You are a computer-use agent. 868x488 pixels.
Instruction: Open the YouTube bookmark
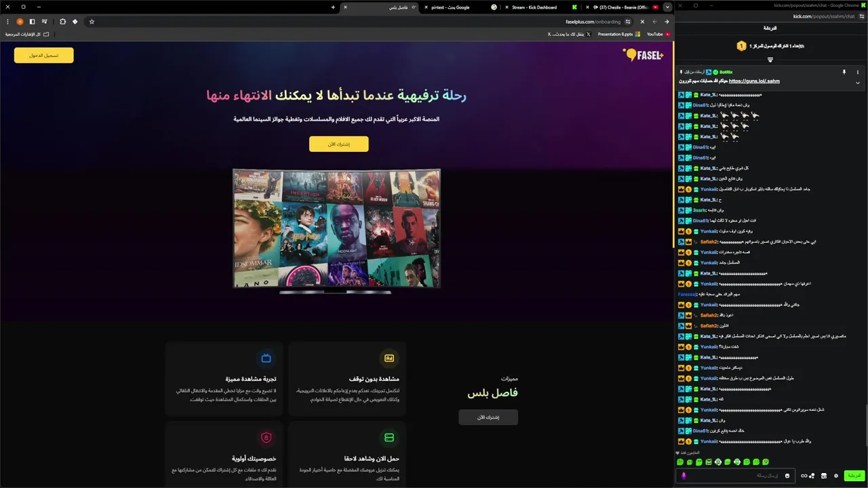tap(658, 34)
